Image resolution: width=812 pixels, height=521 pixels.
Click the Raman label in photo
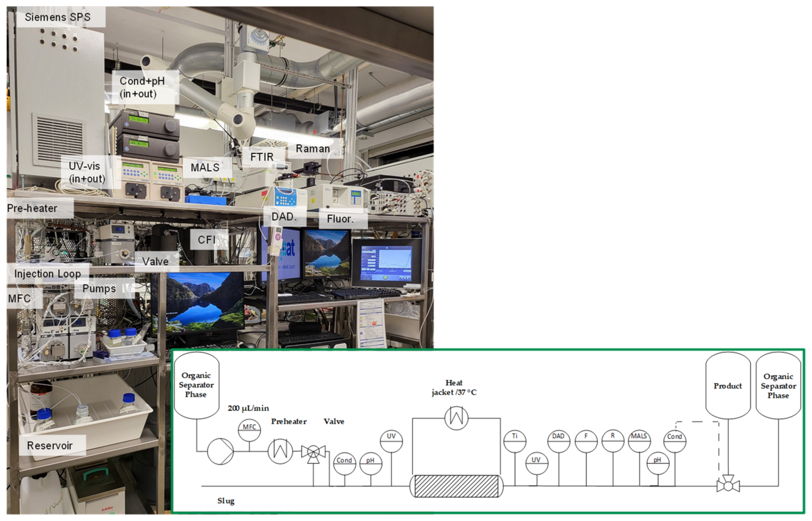coord(313,149)
